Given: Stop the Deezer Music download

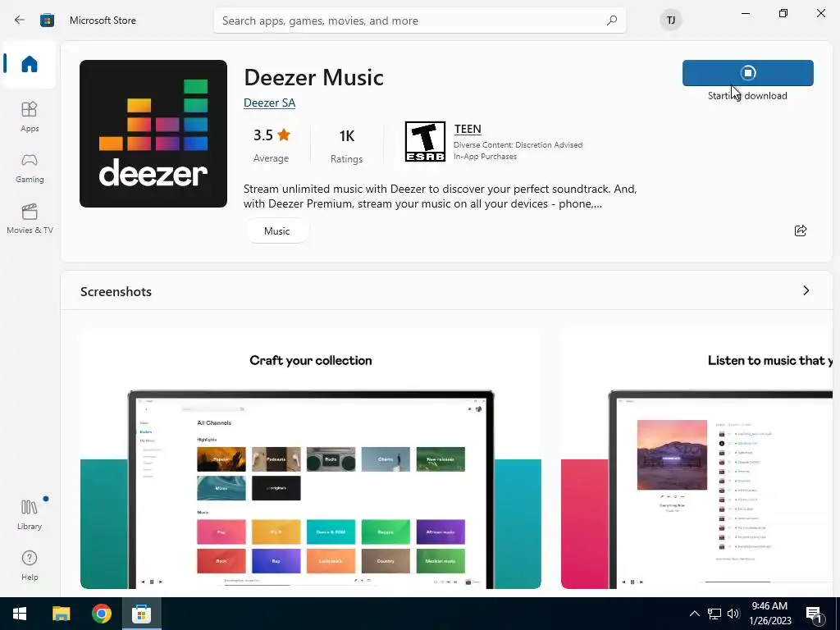Looking at the screenshot, I should tap(748, 73).
